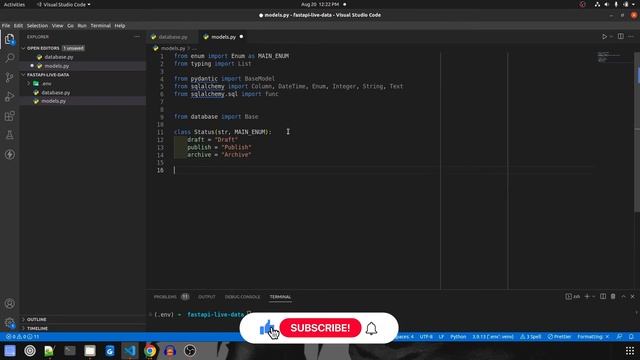The width and height of the screenshot is (640, 360).
Task: Toggle Formatting status bar item
Action: pyautogui.click(x=593, y=337)
